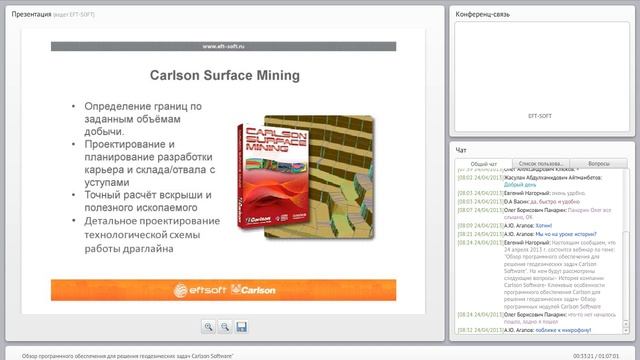Click Евгений Нагорный's message 'очень удобно'
The height and width of the screenshot is (360, 640).
[568, 193]
